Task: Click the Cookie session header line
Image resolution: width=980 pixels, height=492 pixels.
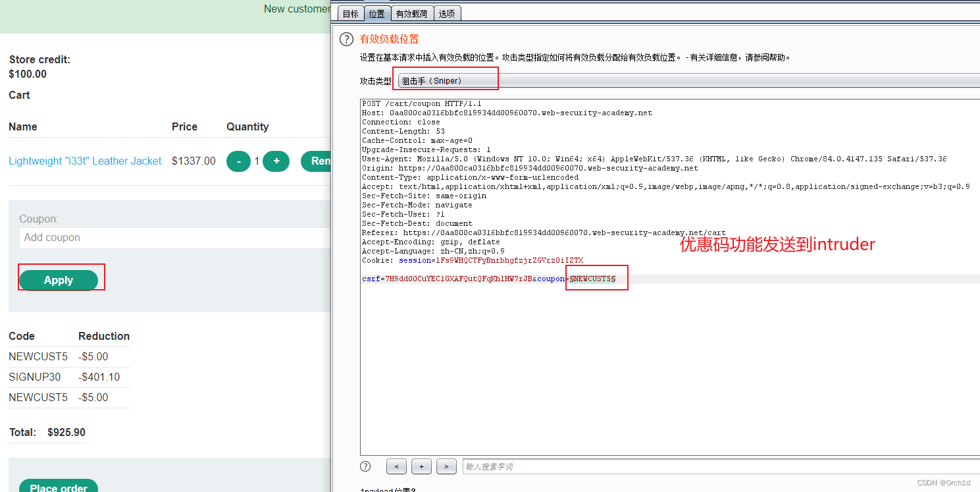Action: pyautogui.click(x=472, y=260)
